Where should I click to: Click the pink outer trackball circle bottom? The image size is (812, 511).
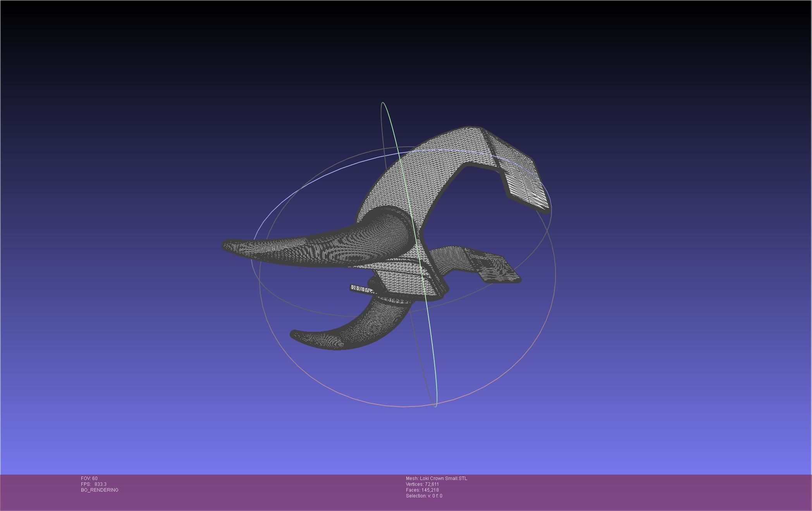[x=403, y=406]
